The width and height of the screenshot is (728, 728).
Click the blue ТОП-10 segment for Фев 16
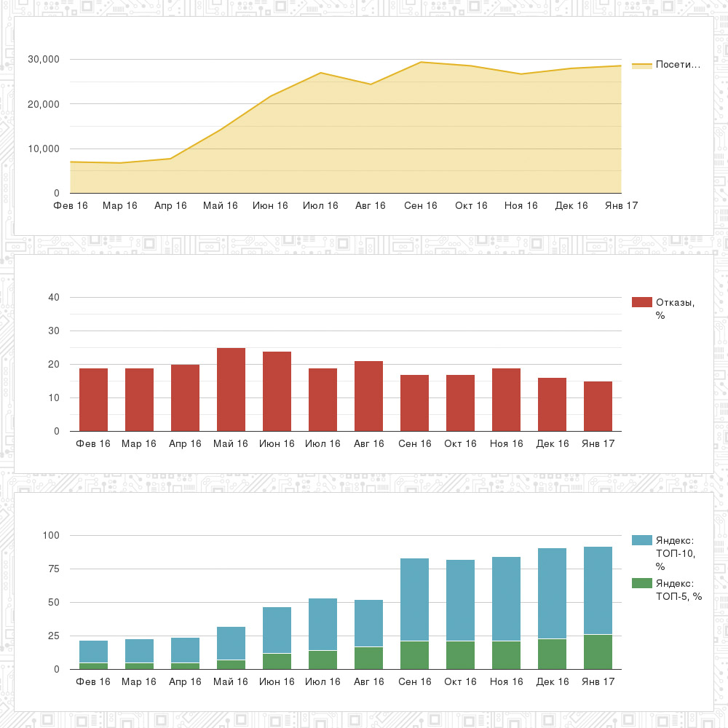click(93, 652)
